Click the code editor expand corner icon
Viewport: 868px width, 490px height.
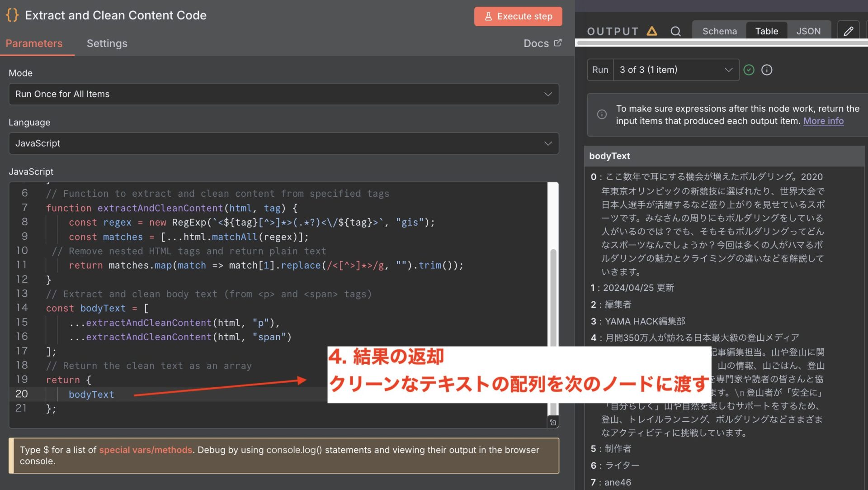pyautogui.click(x=553, y=422)
